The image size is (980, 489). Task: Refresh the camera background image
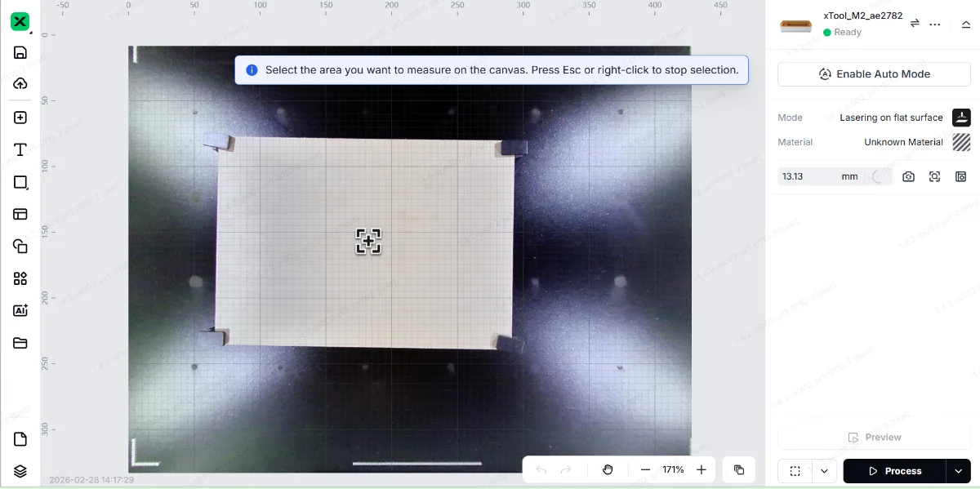[908, 176]
